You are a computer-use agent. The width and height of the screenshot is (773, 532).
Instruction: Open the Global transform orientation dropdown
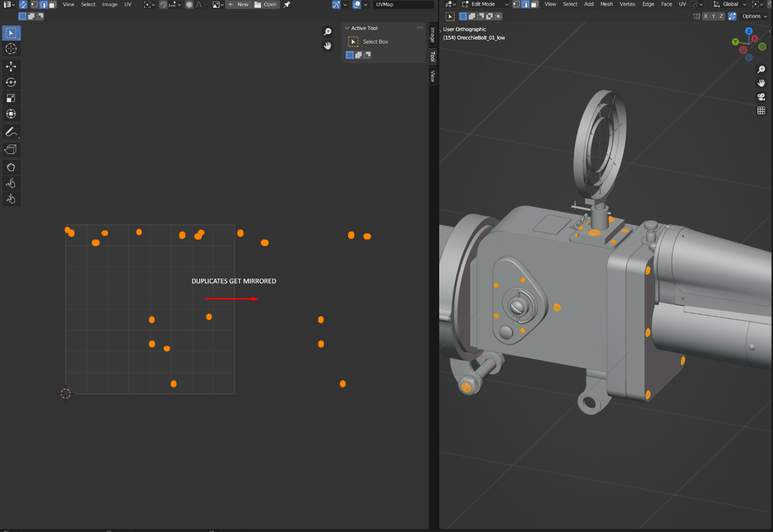[730, 4]
